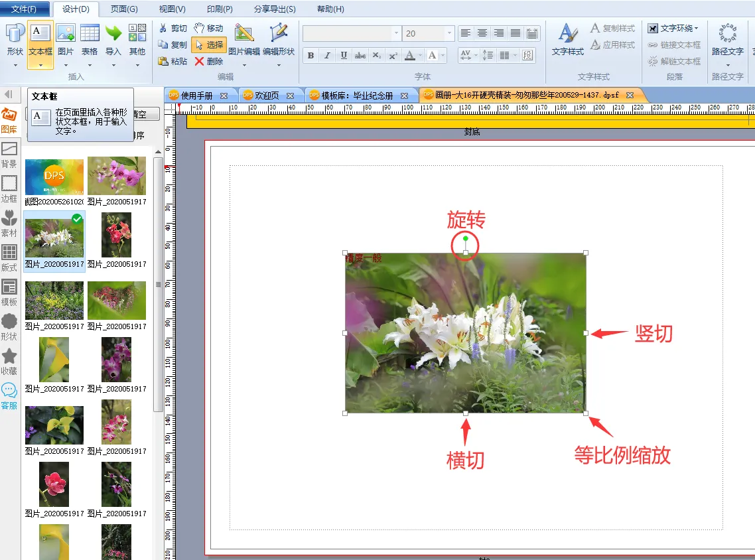The width and height of the screenshot is (755, 560).
Task: Open the 边框 border panel in sidebar
Action: 9,189
